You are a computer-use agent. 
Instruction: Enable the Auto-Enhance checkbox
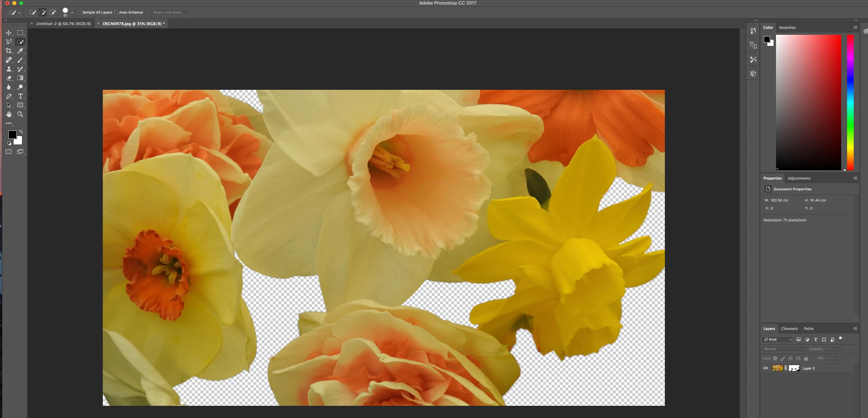click(x=116, y=12)
